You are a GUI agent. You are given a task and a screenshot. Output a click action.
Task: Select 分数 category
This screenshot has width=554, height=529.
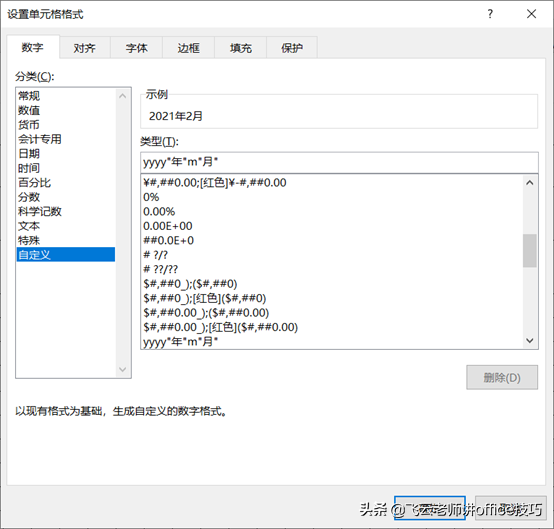tap(66, 197)
